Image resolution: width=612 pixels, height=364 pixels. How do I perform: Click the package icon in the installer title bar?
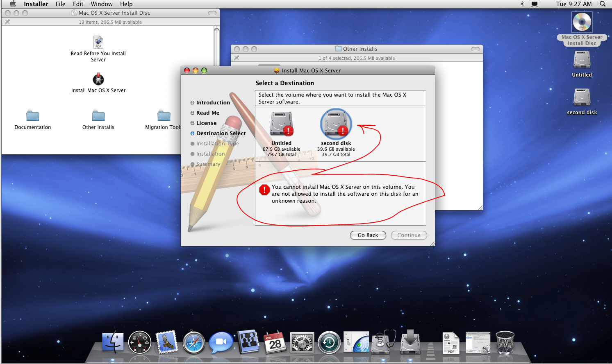click(x=277, y=70)
